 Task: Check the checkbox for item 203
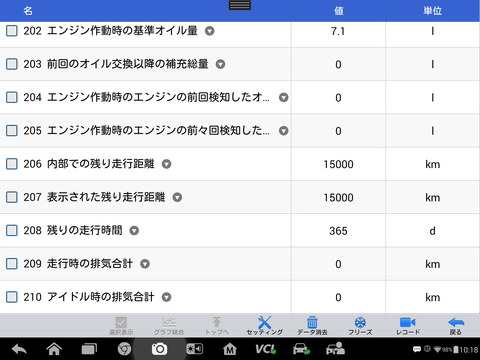12,64
